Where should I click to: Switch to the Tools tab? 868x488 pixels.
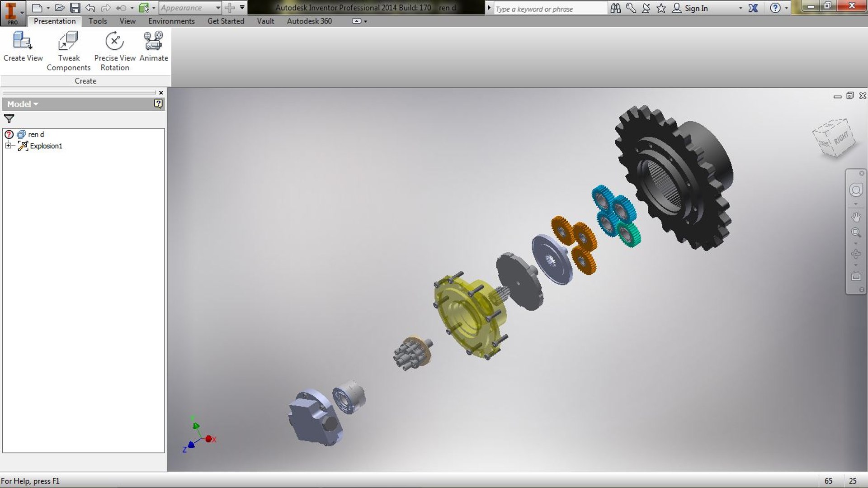point(98,21)
